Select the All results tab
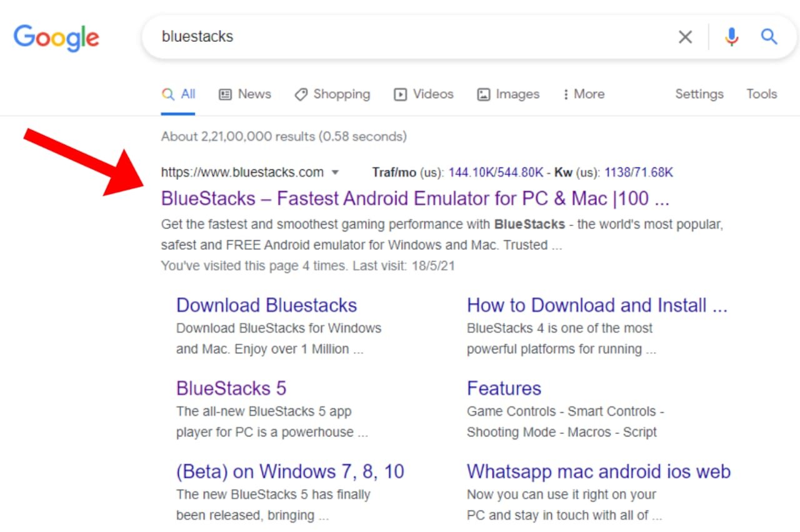The image size is (800, 532). coord(179,94)
